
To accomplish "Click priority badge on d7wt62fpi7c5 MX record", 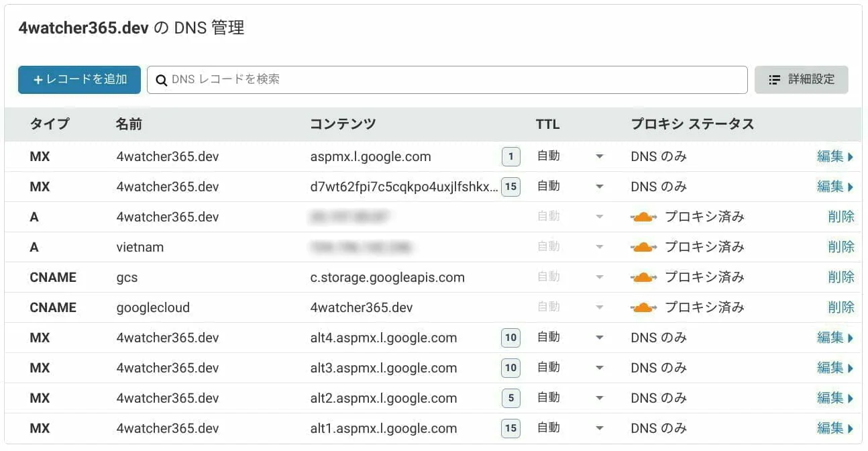I will pyautogui.click(x=510, y=187).
